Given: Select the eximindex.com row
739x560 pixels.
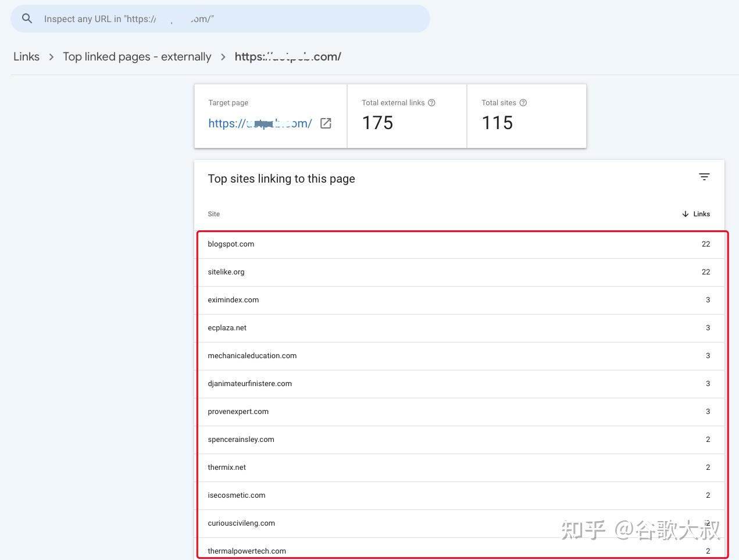Looking at the screenshot, I should 459,300.
